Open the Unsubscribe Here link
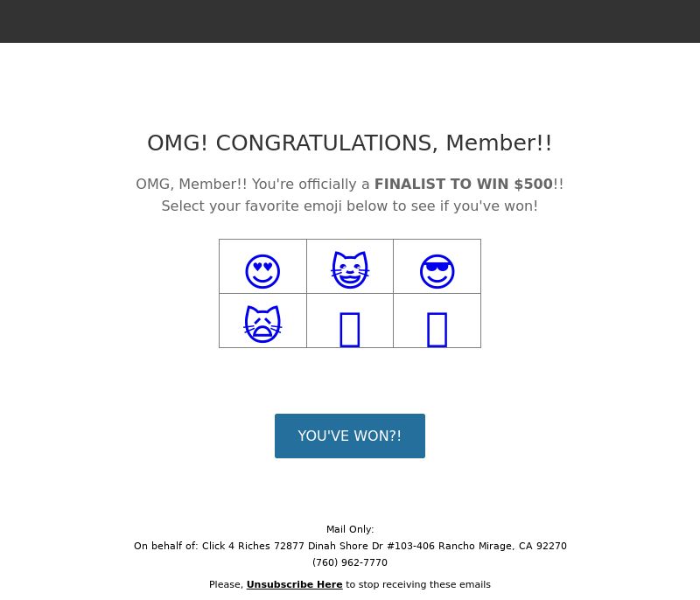Image resolution: width=700 pixels, height=600 pixels. click(x=294, y=585)
